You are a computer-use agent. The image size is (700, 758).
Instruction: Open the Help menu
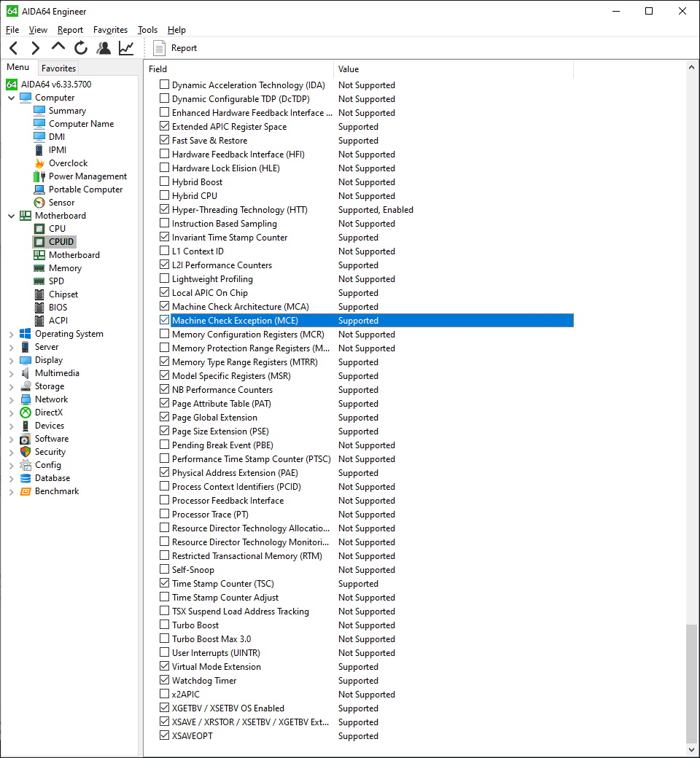176,30
